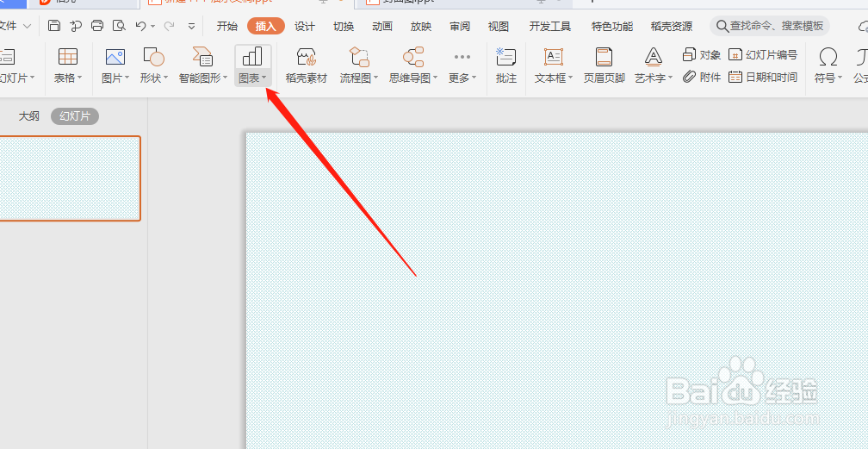Switch to the 开发工具 ribbon tab
This screenshot has width=868, height=449.
[549, 26]
